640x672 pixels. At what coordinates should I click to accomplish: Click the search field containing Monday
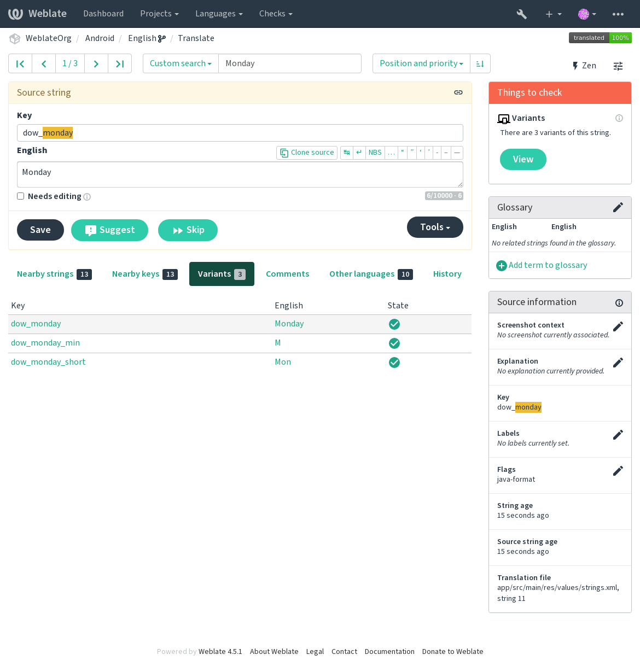pyautogui.click(x=290, y=63)
